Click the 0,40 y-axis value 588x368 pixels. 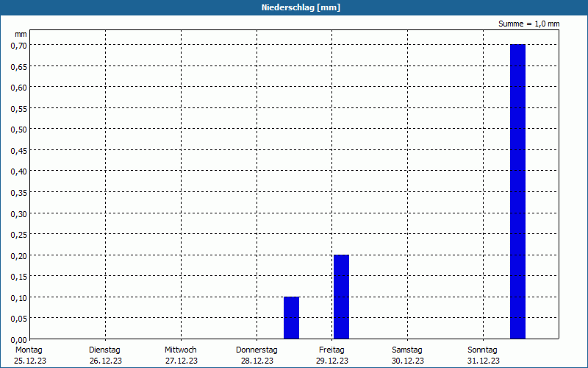pos(19,172)
